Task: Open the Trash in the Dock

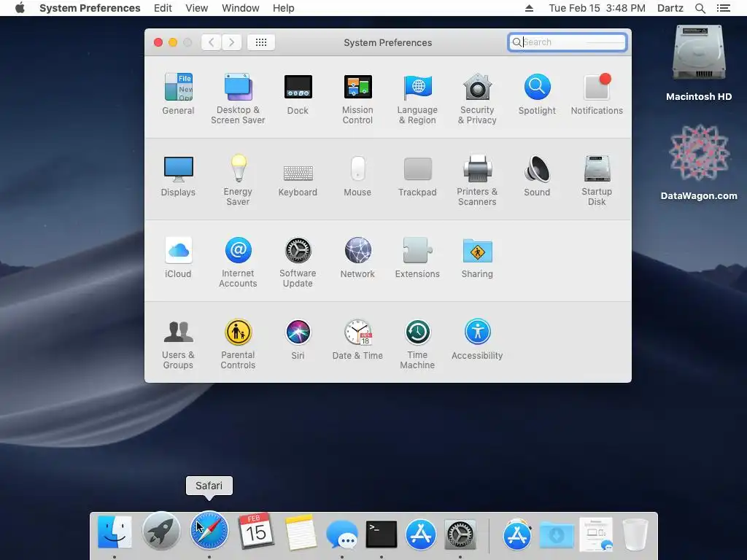Action: pos(635,534)
